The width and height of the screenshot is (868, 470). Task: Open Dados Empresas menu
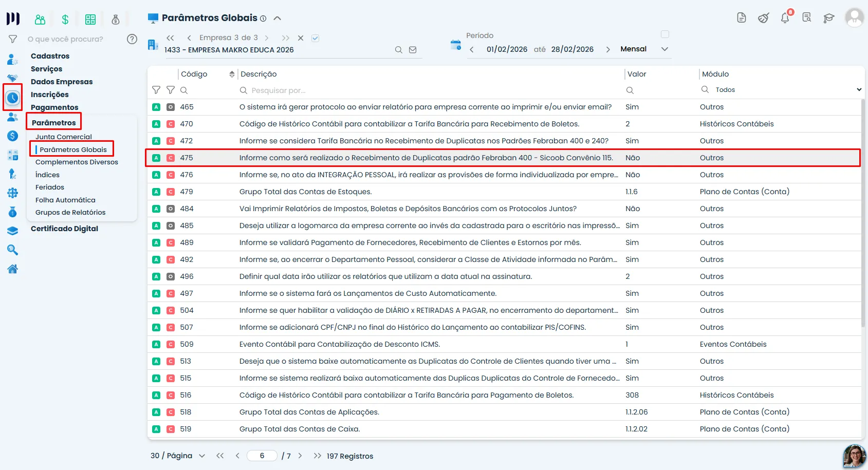(62, 82)
